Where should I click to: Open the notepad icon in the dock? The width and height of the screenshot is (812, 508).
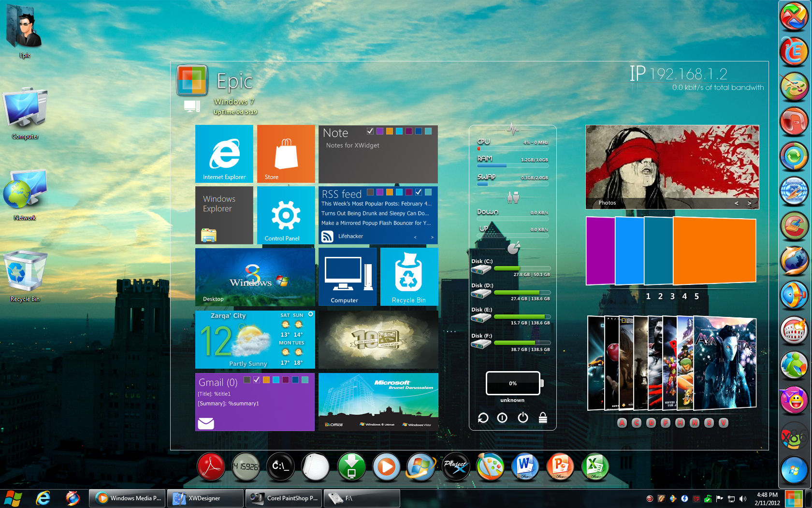(315, 467)
